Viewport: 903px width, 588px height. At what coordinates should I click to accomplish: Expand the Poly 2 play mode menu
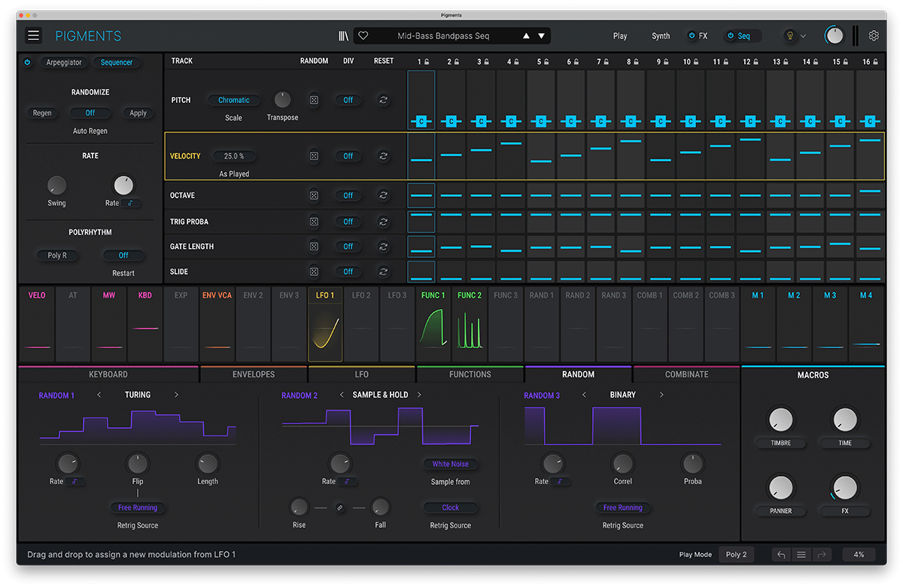tap(736, 555)
